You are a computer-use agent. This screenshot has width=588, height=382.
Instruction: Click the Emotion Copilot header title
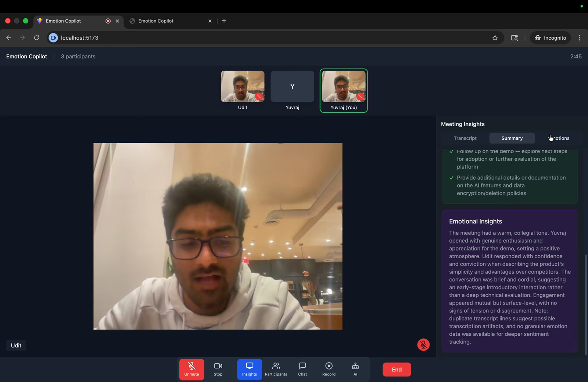[x=26, y=57]
